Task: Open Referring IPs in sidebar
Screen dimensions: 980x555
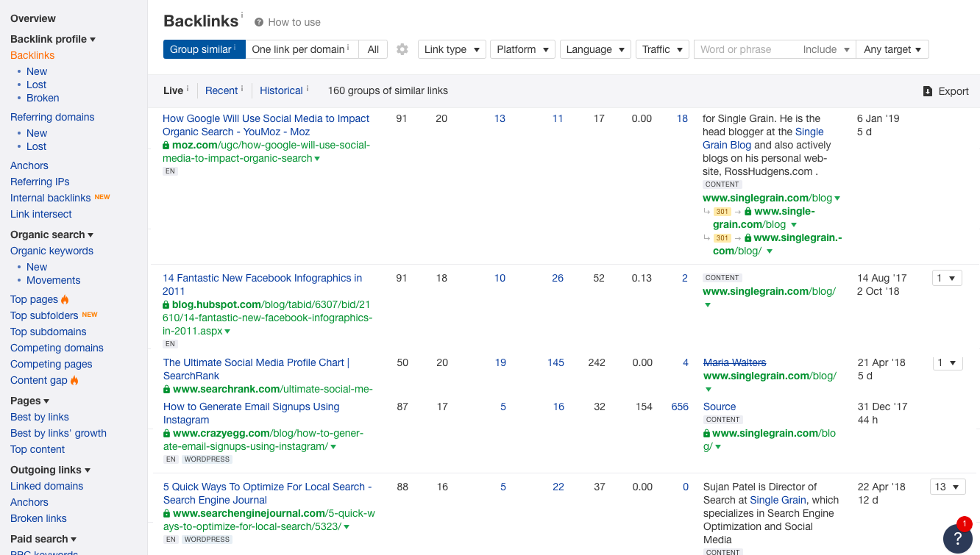Action: (40, 182)
